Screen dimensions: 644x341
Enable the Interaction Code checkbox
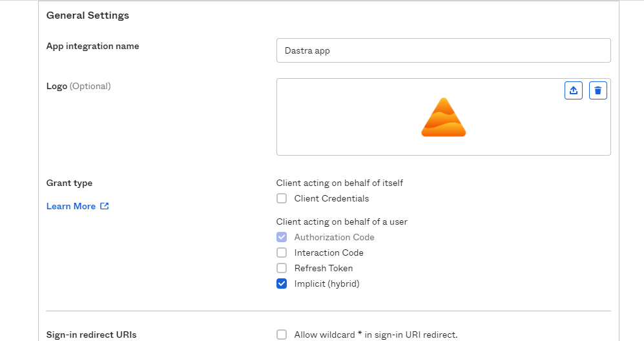[282, 253]
